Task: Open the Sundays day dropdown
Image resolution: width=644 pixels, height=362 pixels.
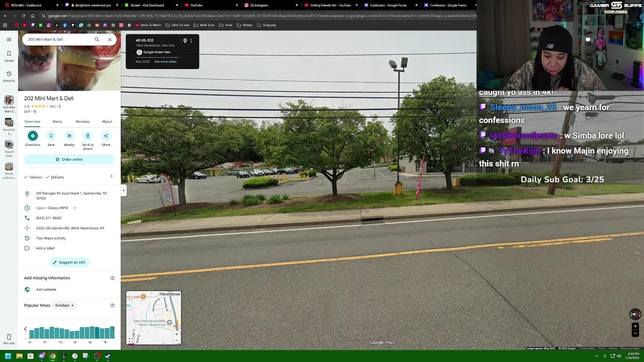Action: [x=64, y=305]
